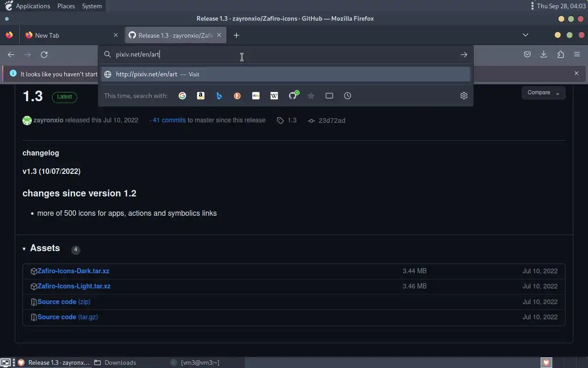Screen dimensions: 588x368
Task: Open Firefox View pinned icon
Action: coord(9,35)
